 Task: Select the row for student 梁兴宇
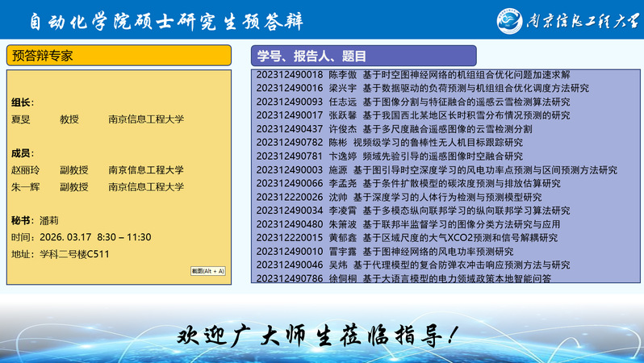423,88
